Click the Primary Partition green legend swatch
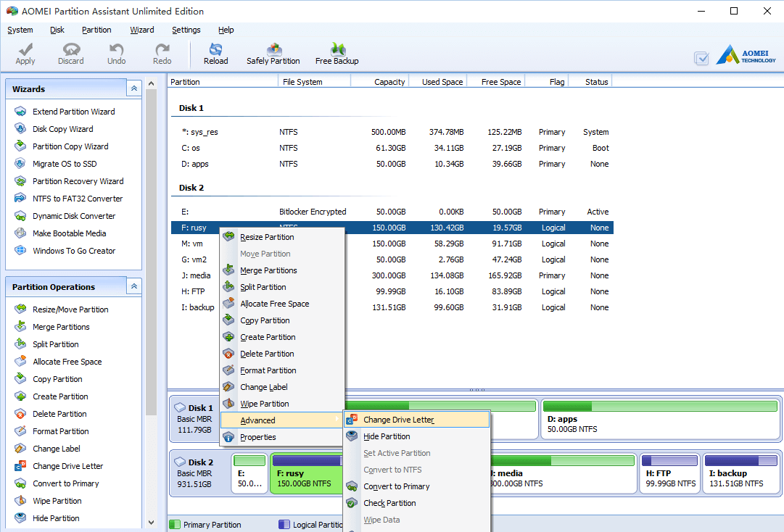 coord(175,525)
